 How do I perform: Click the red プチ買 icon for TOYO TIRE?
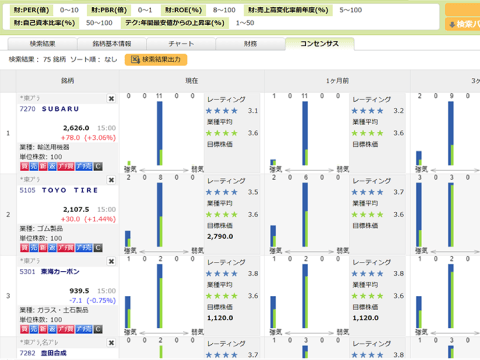pos(66,248)
